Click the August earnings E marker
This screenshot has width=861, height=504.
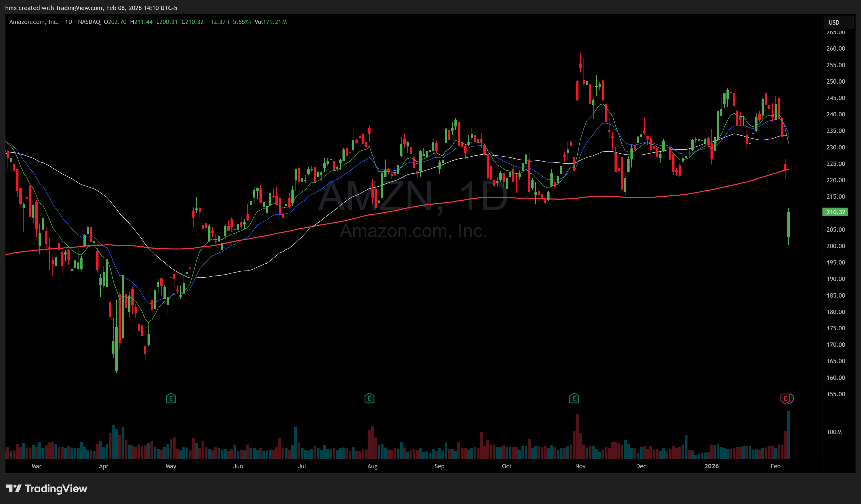tap(369, 398)
